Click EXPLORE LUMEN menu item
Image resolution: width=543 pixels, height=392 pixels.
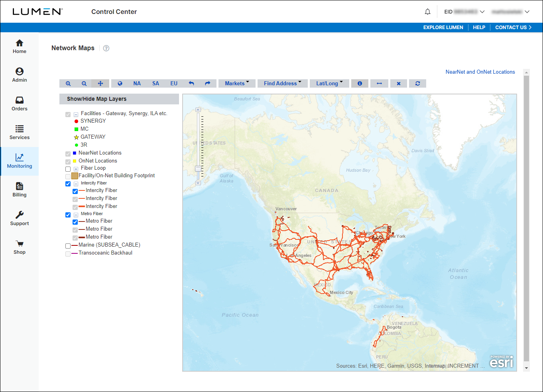[x=443, y=27]
